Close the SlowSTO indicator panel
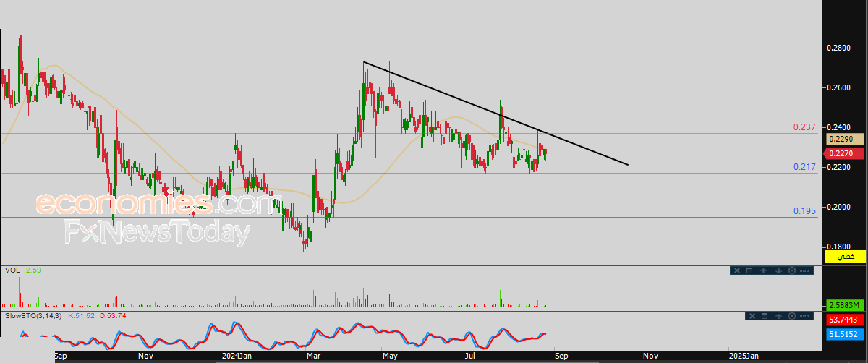Screen dimensions: 868x363 coord(752,316)
